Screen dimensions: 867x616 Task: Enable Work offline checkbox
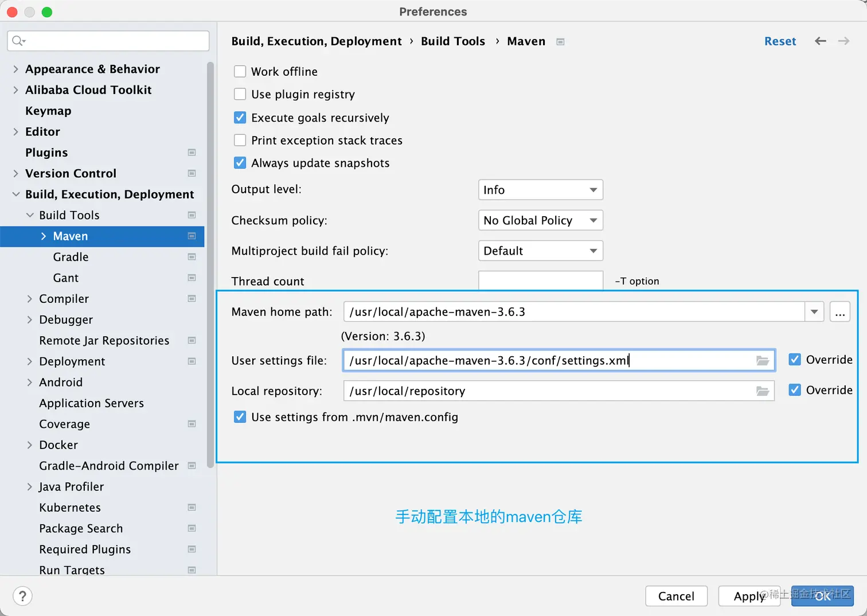tap(240, 72)
